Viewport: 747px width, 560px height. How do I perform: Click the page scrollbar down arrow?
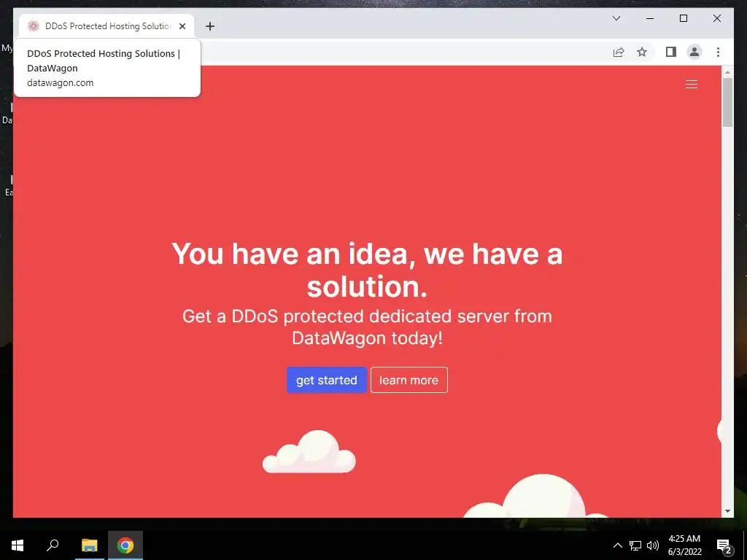pos(727,511)
